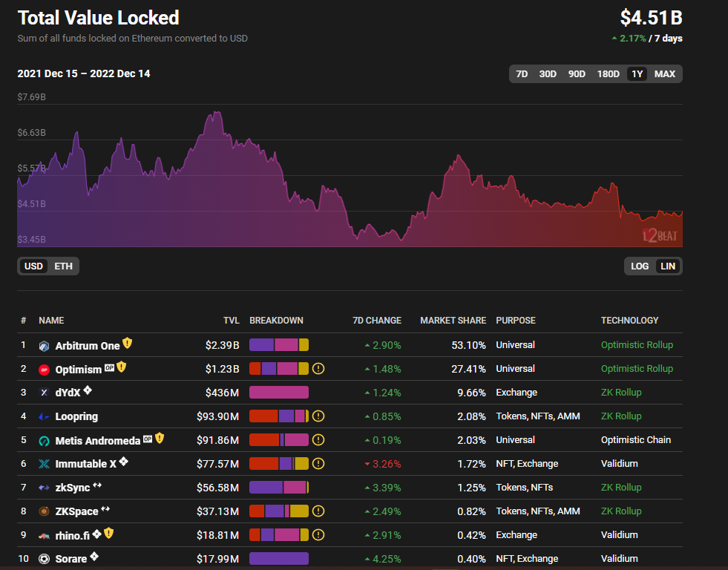Screen dimensions: 728x570
Task: Open the Optimism project page
Action: 79,370
